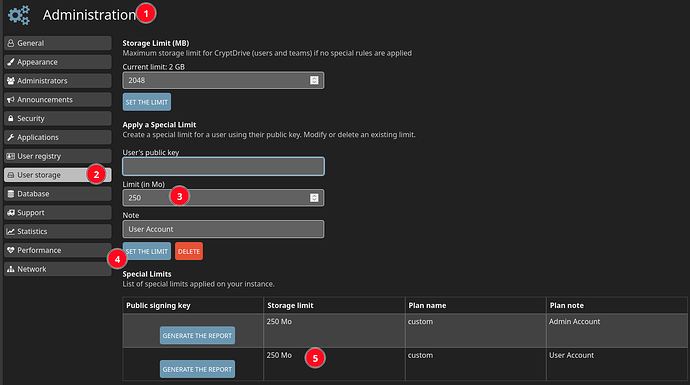This screenshot has width=690, height=385.
Task: Click Set the Limit under Storage Limit
Action: [147, 102]
